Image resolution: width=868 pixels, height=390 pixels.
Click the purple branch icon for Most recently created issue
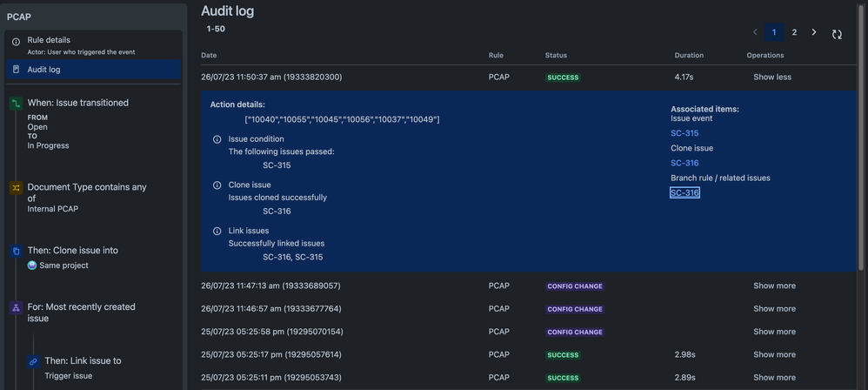[x=16, y=307]
